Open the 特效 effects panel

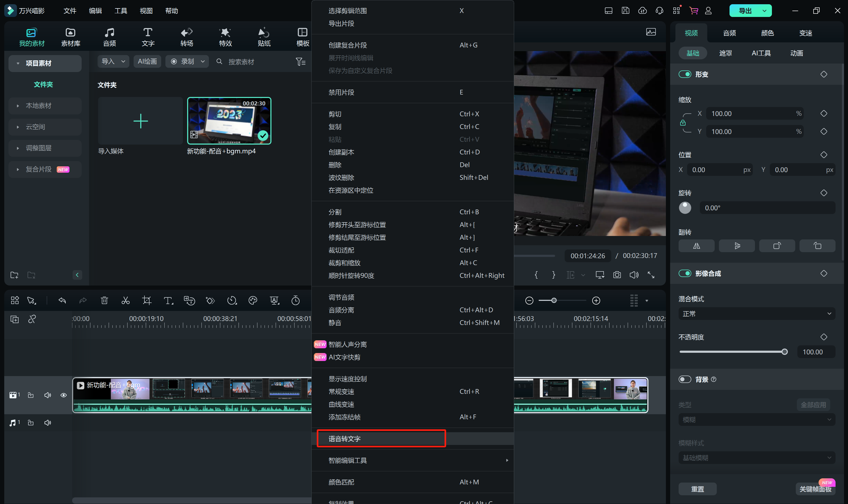225,37
